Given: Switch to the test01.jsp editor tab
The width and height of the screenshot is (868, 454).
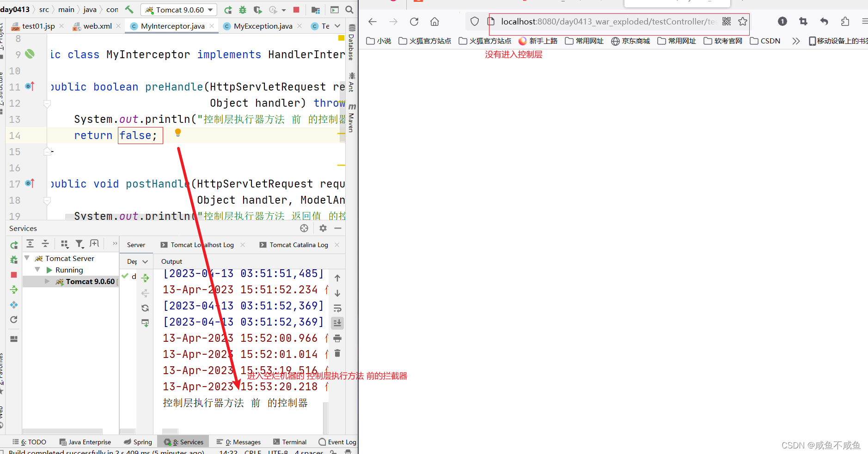Looking at the screenshot, I should tap(38, 26).
